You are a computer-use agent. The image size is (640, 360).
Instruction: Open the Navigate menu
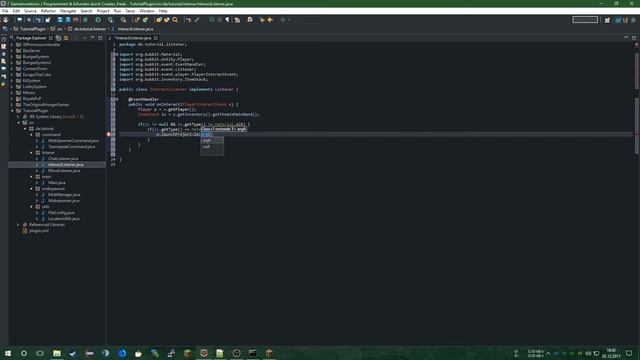click(x=68, y=11)
